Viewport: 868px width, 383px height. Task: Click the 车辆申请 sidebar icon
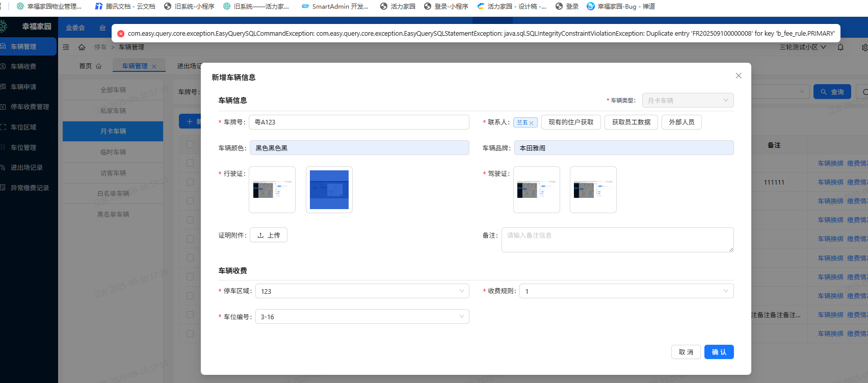pos(3,87)
